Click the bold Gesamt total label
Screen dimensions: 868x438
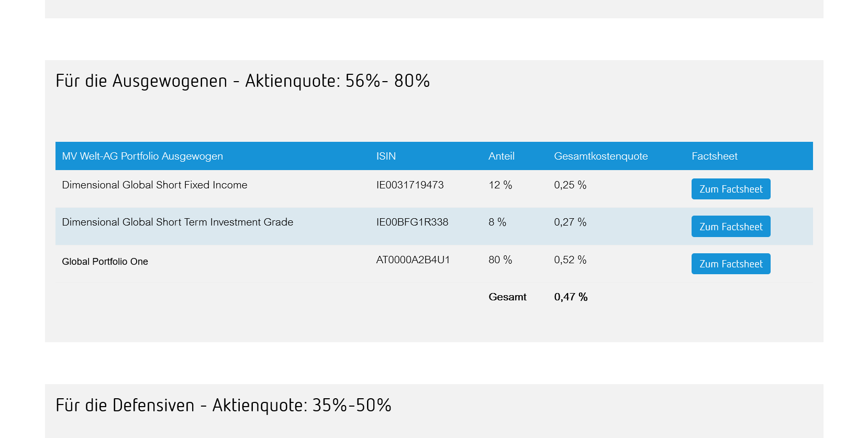(507, 297)
